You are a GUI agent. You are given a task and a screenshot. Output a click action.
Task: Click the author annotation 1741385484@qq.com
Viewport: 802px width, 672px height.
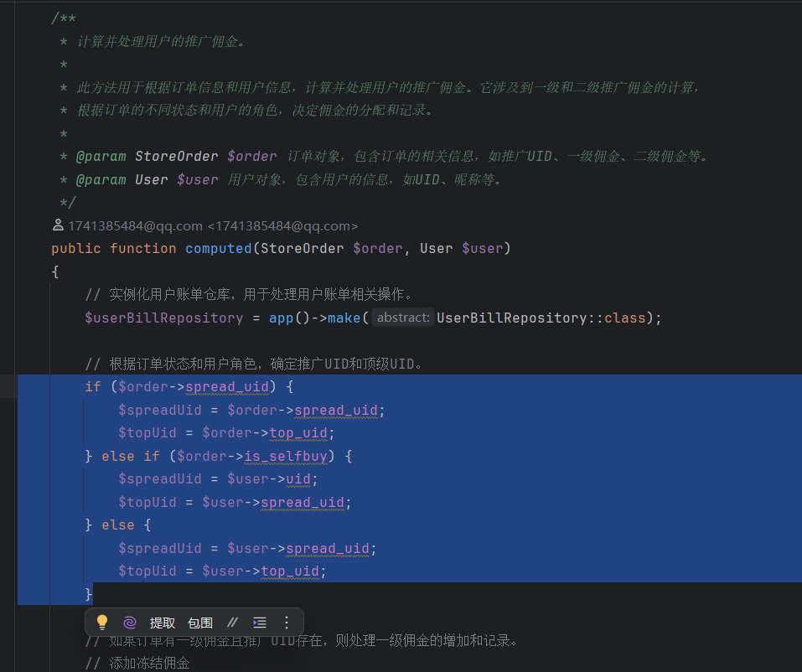point(213,225)
